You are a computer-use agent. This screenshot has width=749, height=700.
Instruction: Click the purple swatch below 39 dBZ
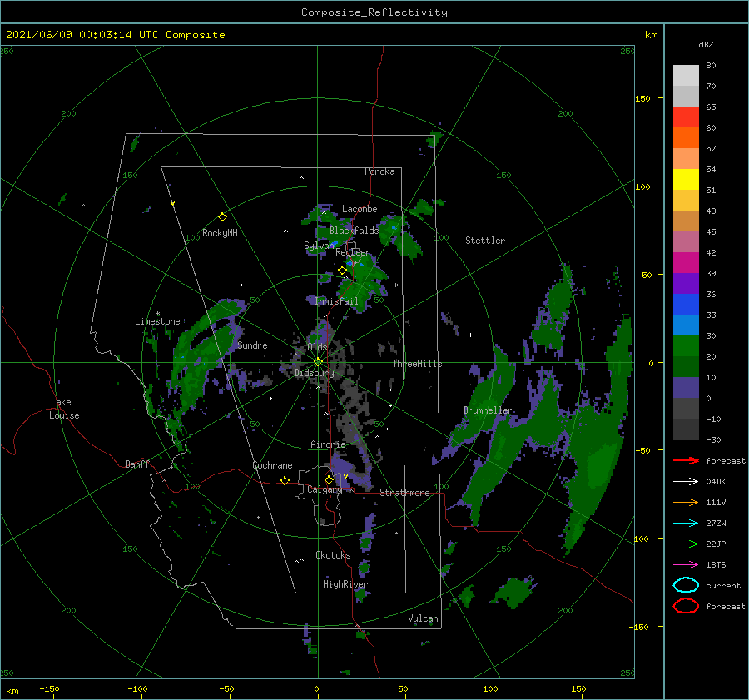pos(686,283)
